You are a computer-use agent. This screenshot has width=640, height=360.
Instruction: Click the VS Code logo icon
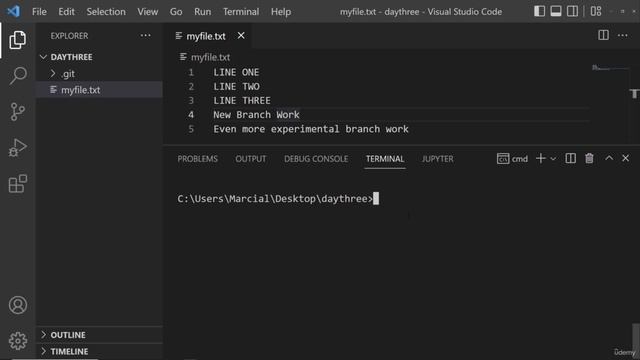13,11
